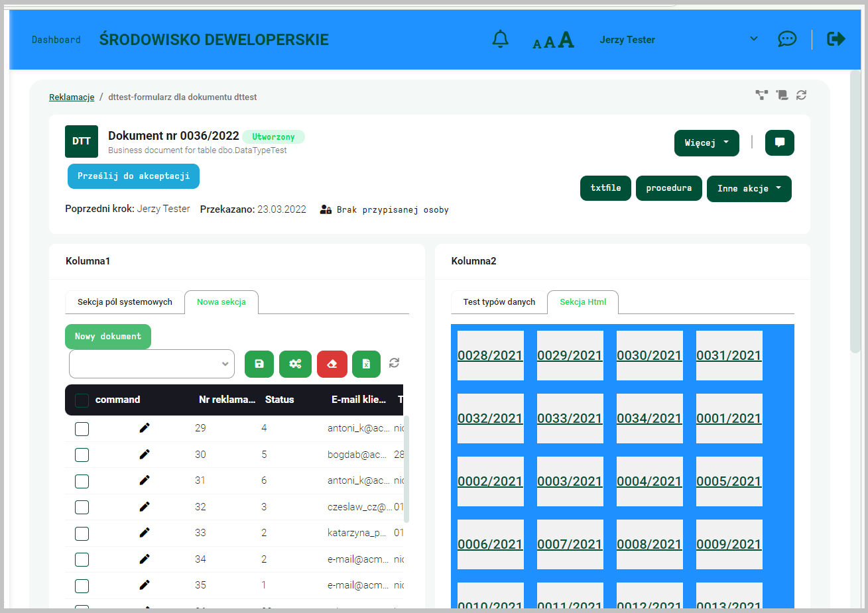
Task: Expand the Więcej dropdown
Action: pos(706,143)
